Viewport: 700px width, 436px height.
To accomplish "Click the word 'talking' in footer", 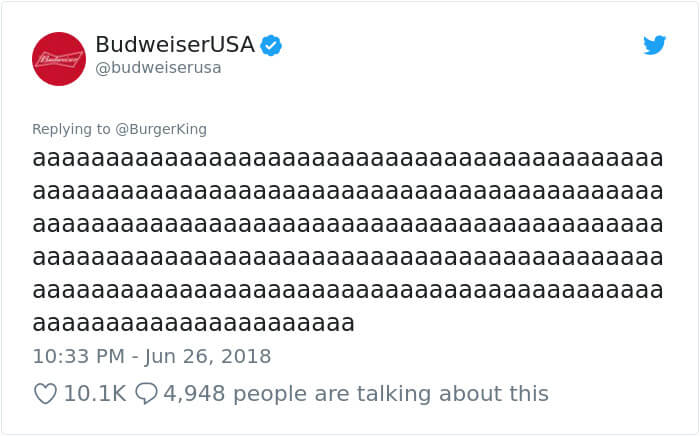I will [394, 394].
